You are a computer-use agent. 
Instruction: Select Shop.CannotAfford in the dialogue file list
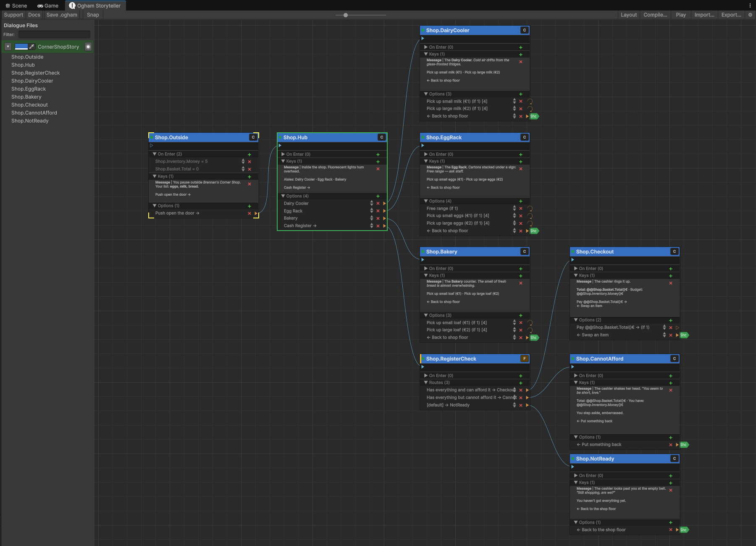coord(34,113)
